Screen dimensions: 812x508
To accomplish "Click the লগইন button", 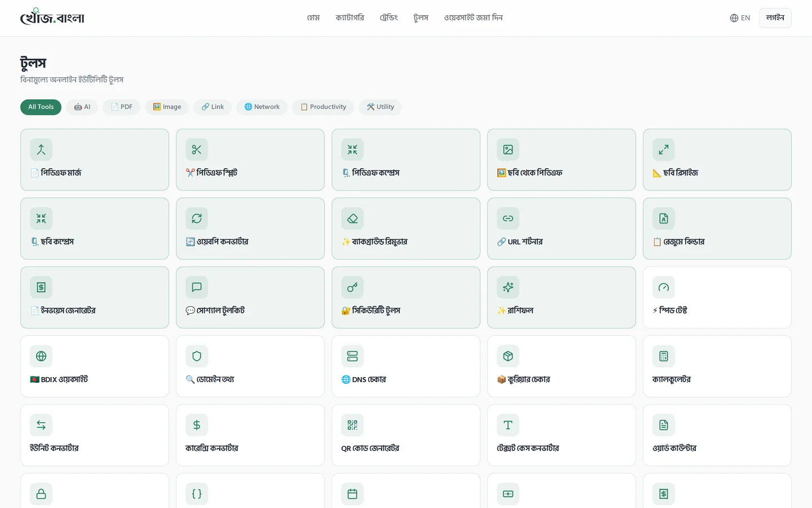I will coord(775,18).
